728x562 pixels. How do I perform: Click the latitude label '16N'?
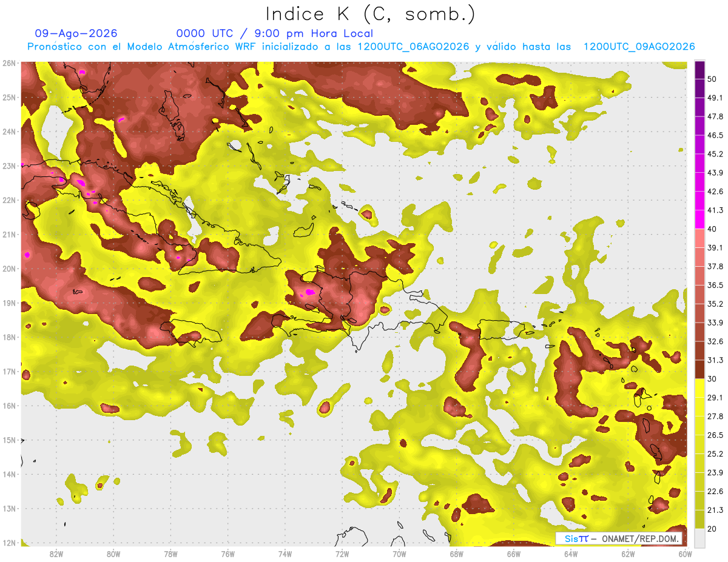click(9, 406)
